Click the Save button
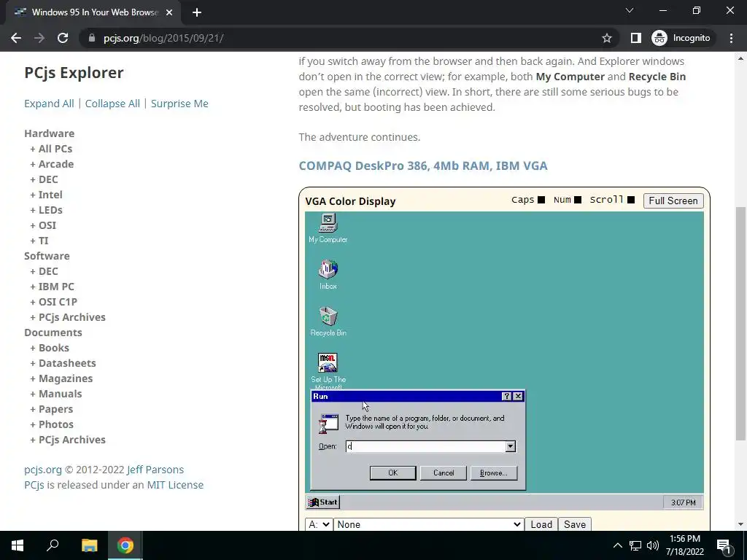This screenshot has height=560, width=747. pos(575,524)
